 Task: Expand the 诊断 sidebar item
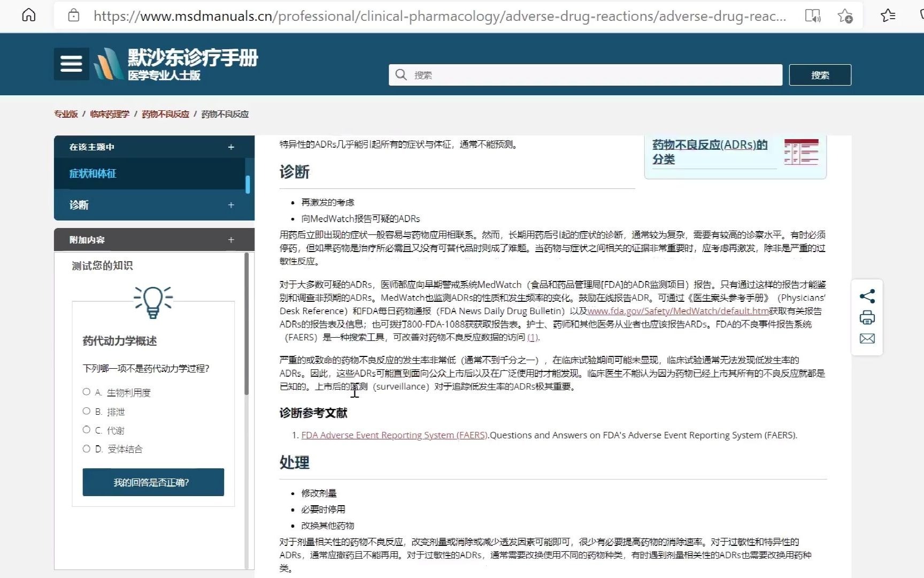(x=231, y=205)
